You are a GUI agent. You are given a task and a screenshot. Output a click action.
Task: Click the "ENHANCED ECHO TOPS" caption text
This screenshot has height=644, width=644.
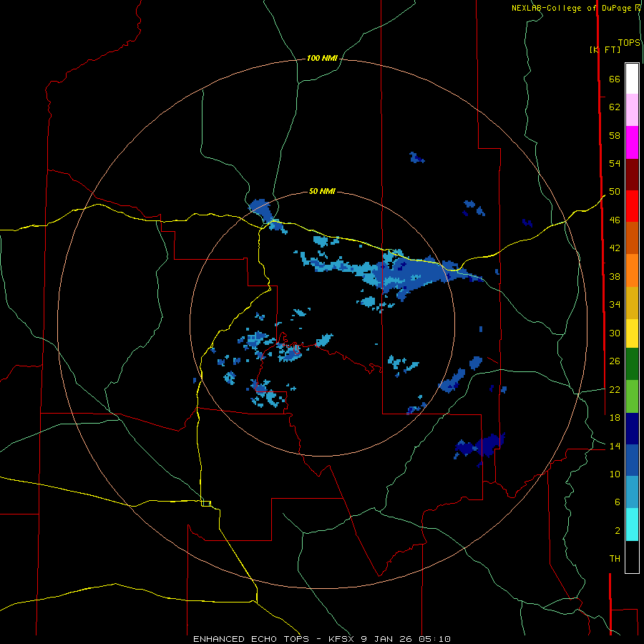[251, 639]
